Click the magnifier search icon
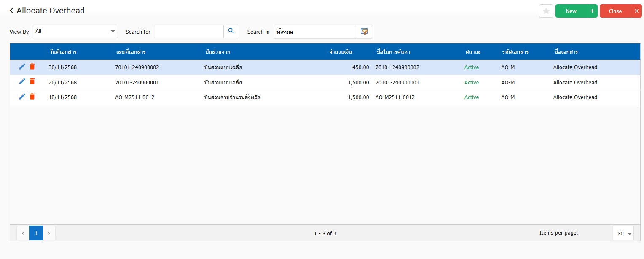Screen dimensions: 644x259 [x=231, y=31]
